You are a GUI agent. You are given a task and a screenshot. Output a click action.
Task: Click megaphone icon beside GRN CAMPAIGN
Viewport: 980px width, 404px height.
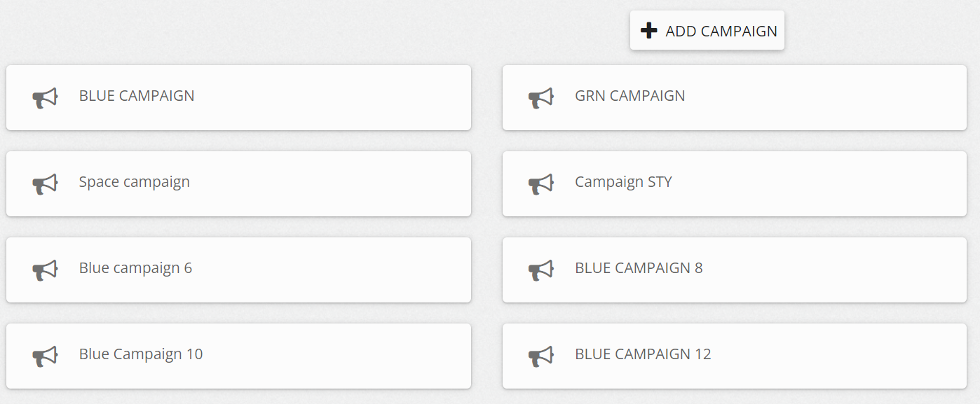click(540, 98)
